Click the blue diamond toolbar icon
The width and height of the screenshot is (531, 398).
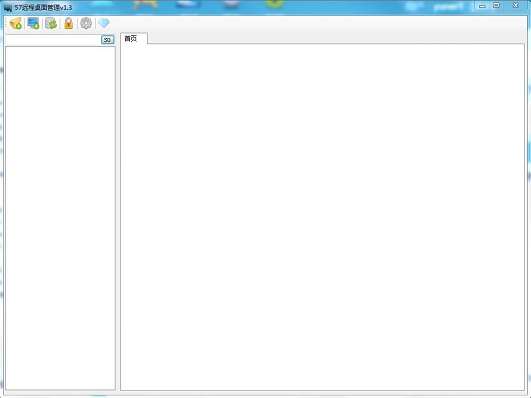point(104,23)
